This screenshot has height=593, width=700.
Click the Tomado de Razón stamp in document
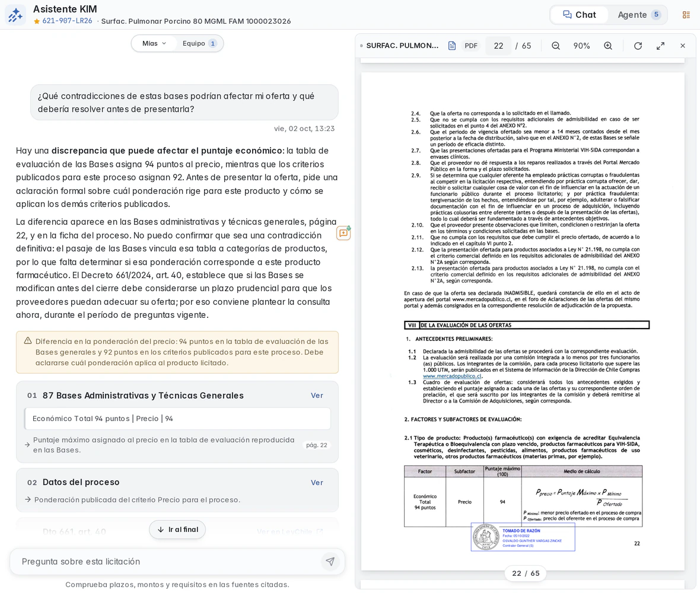point(523,537)
